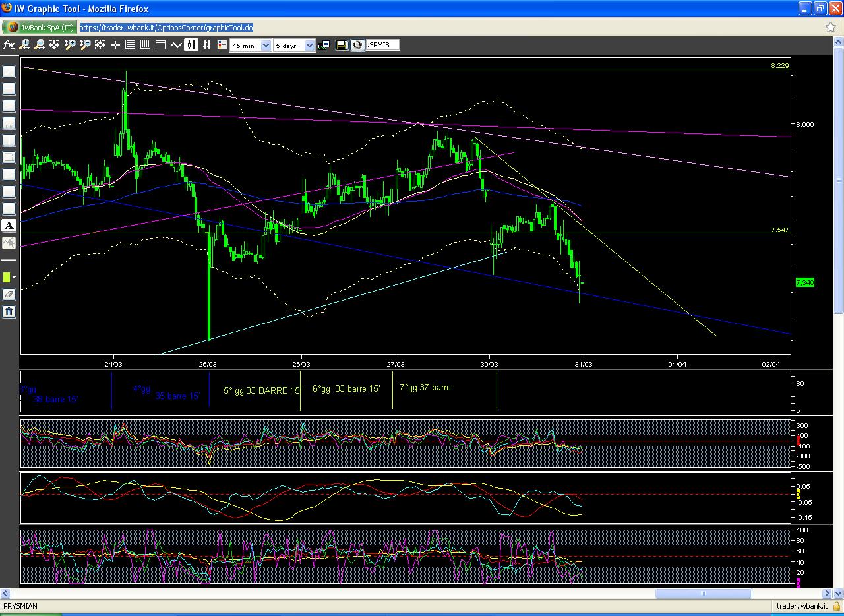Select the FIB Fibonacci tool
Viewport: 844px width, 616px height.
click(9, 123)
